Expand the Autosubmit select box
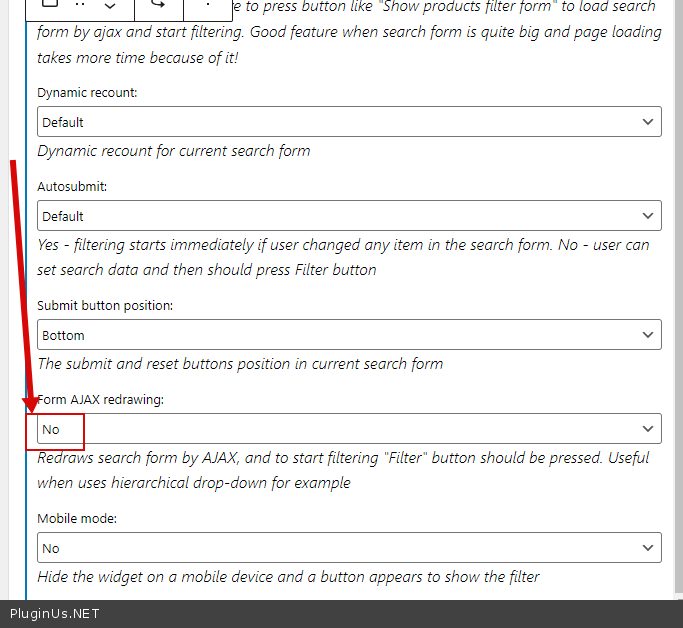 [x=349, y=216]
